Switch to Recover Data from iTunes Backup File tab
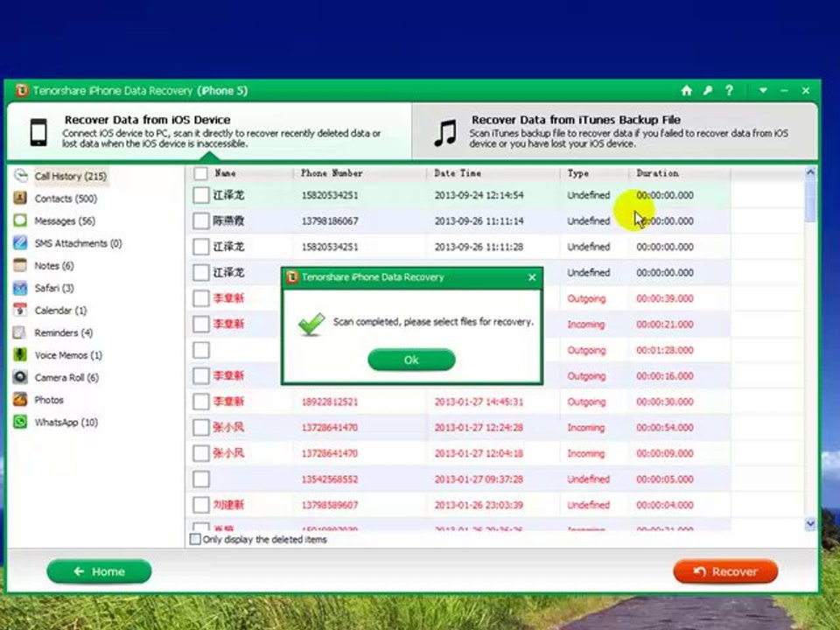840x630 pixels. tap(615, 131)
